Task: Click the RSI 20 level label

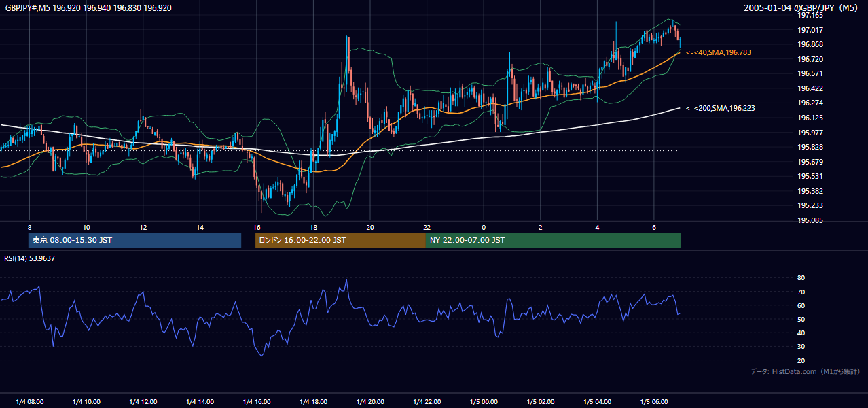Action: (x=801, y=360)
